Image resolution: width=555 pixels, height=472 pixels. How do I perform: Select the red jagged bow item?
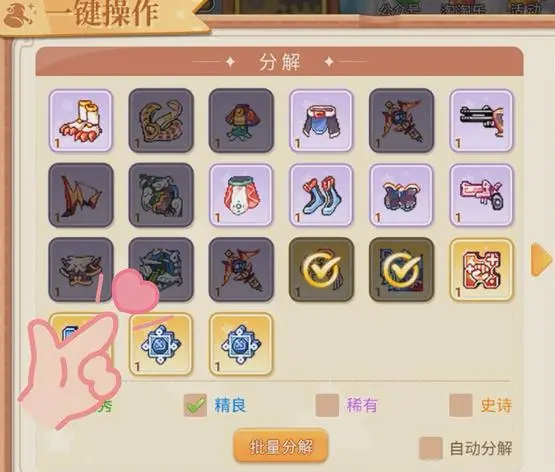pyautogui.click(x=81, y=195)
